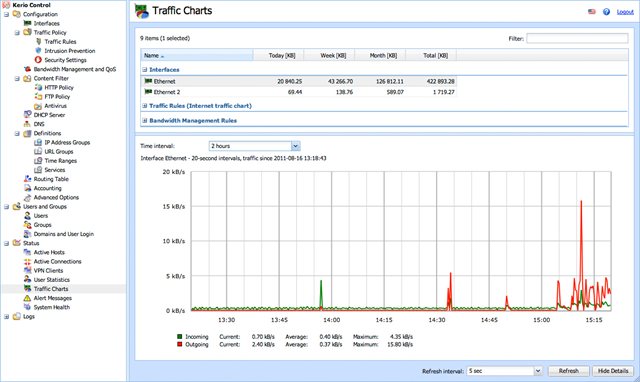Click the US flag language icon
Screen dimensions: 640x382
[x=591, y=12]
